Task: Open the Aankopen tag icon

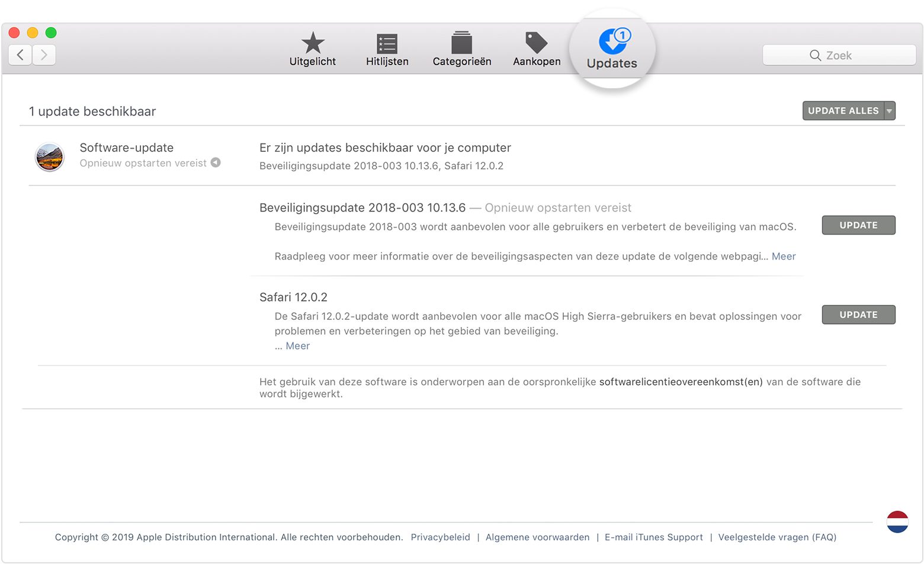Action: [x=536, y=43]
